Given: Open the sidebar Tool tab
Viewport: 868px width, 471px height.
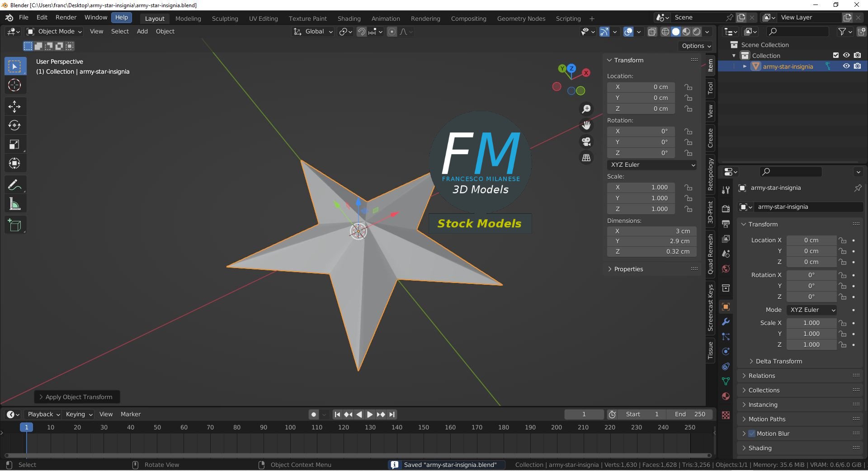Looking at the screenshot, I should coord(710,88).
